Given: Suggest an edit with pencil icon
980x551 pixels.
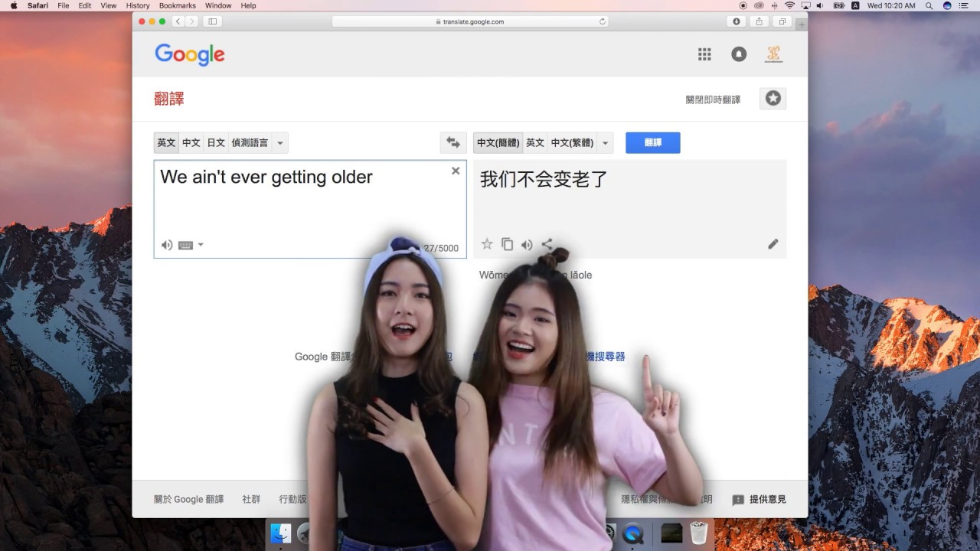Looking at the screenshot, I should pos(773,244).
